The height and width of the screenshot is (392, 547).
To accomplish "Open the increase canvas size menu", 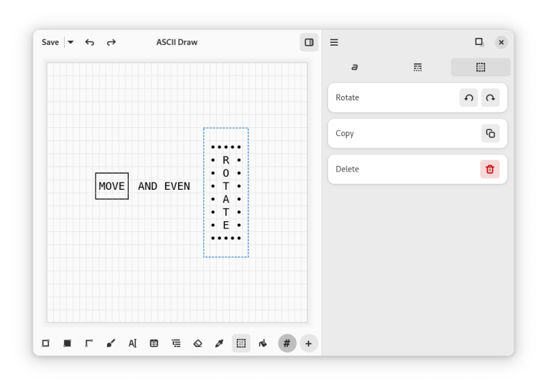I will click(308, 343).
